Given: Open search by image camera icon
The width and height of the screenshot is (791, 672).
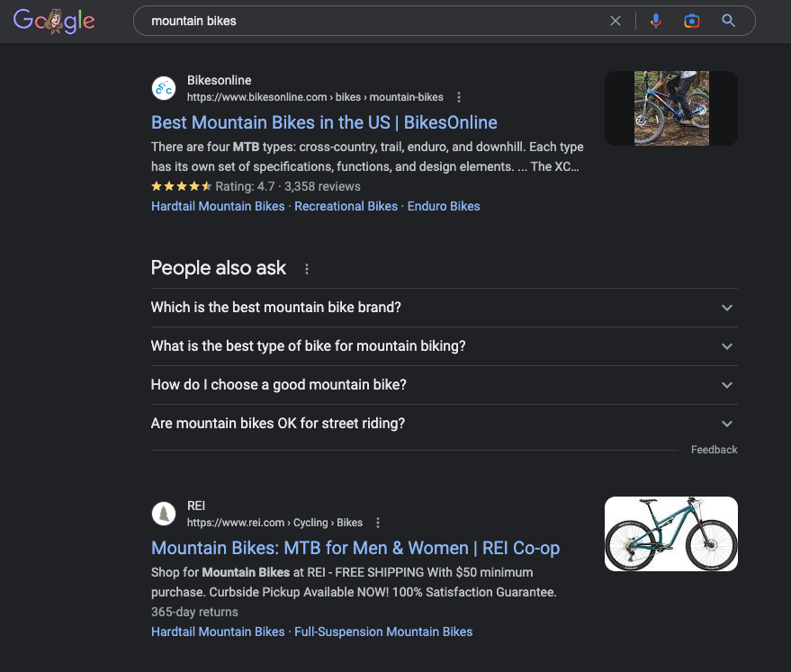Looking at the screenshot, I should (x=692, y=21).
